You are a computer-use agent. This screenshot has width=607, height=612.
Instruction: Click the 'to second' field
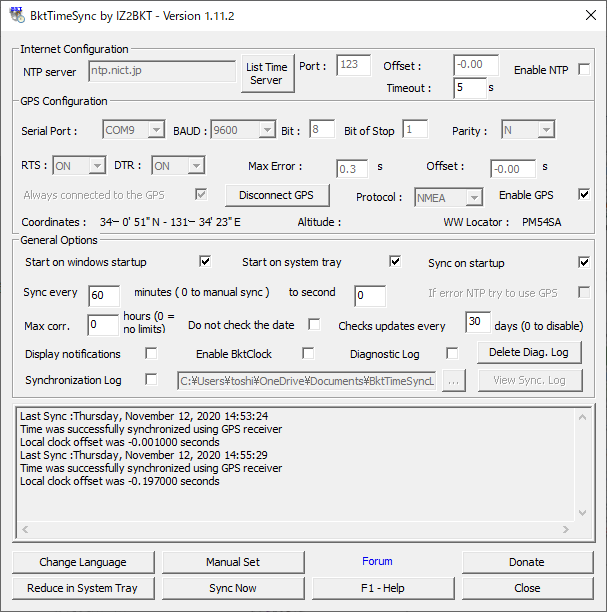click(x=370, y=295)
